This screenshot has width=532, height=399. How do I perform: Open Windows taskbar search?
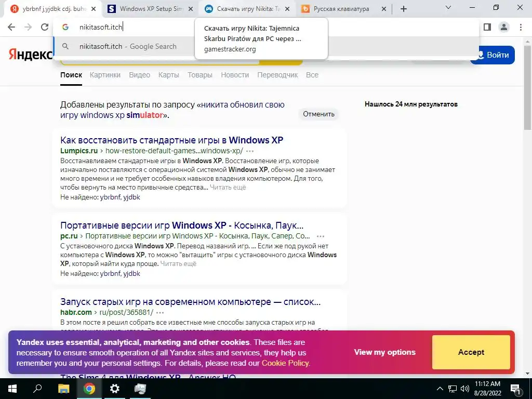pyautogui.click(x=37, y=389)
